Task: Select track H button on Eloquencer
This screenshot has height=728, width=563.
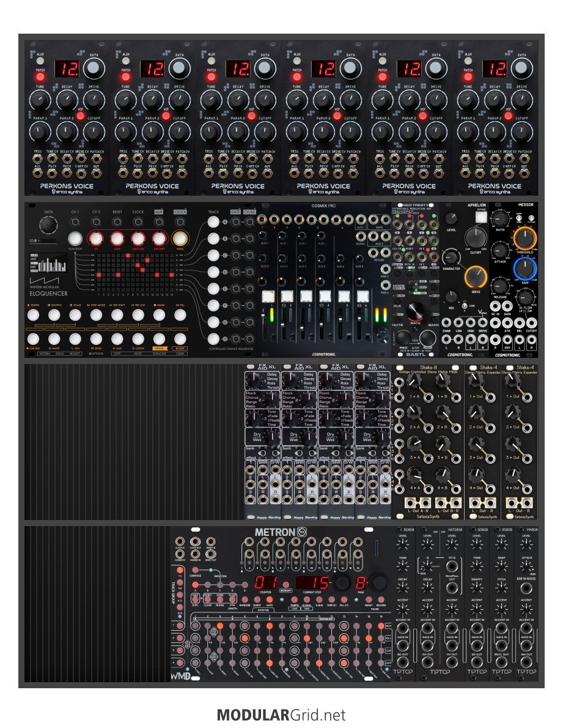Action: pos(213,338)
